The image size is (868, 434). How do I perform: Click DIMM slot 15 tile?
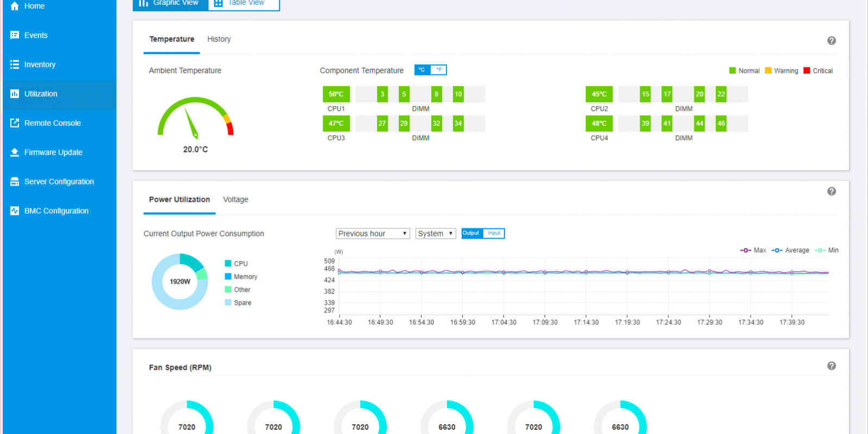(646, 94)
